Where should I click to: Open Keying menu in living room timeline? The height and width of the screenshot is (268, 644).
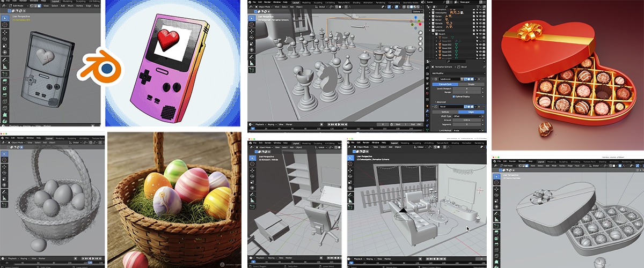(371, 259)
